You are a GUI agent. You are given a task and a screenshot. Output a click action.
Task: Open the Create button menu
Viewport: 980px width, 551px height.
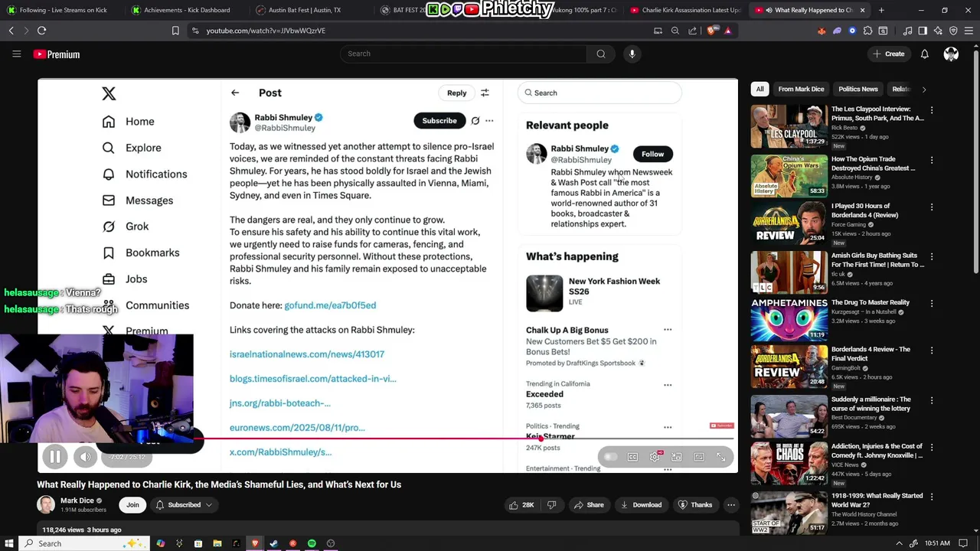(889, 54)
